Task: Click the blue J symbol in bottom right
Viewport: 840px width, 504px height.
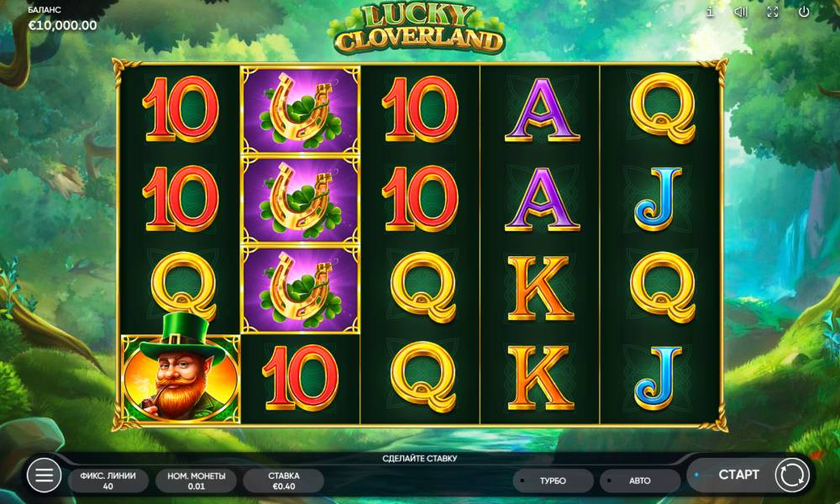Action: coord(659,378)
